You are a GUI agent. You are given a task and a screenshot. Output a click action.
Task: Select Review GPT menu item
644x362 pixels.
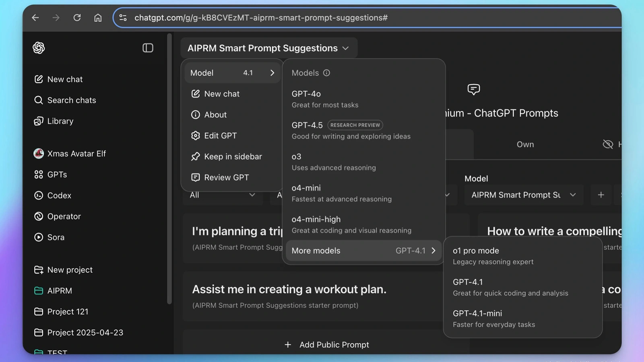[232, 177]
